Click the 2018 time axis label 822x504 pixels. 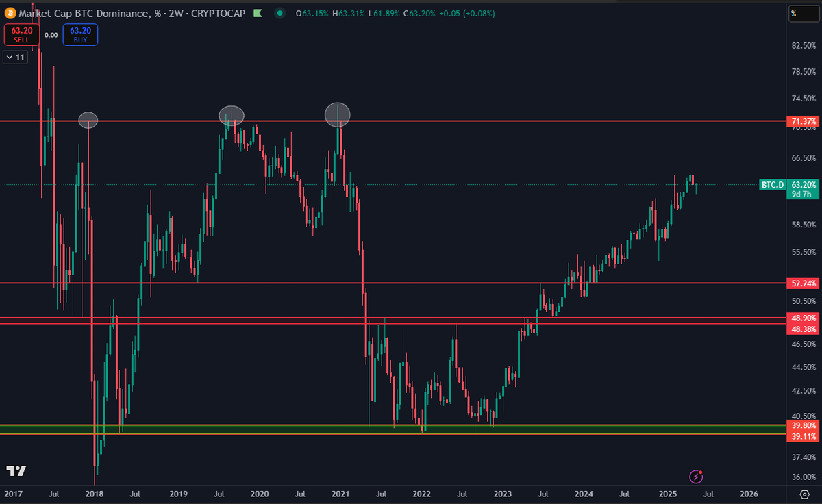(94, 494)
